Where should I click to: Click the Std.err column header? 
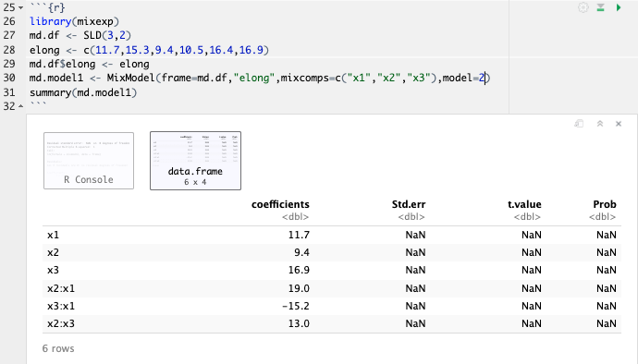click(x=409, y=204)
